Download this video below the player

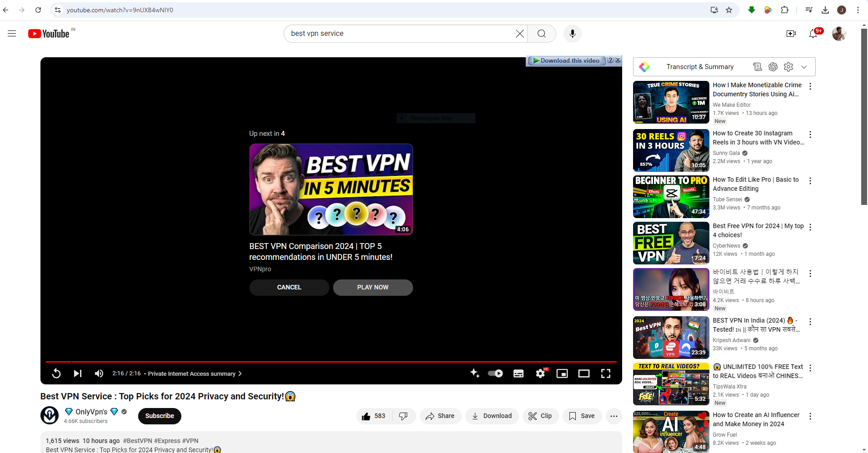coord(492,416)
